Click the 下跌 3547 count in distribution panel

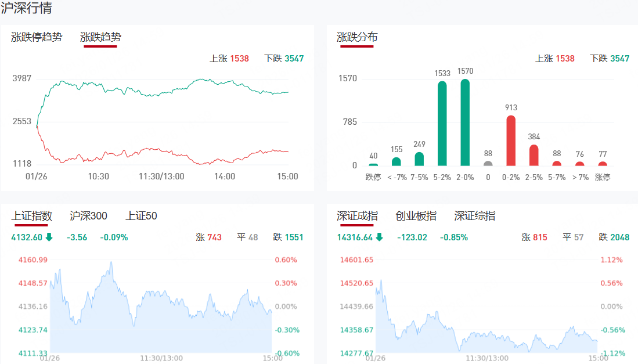tap(610, 59)
